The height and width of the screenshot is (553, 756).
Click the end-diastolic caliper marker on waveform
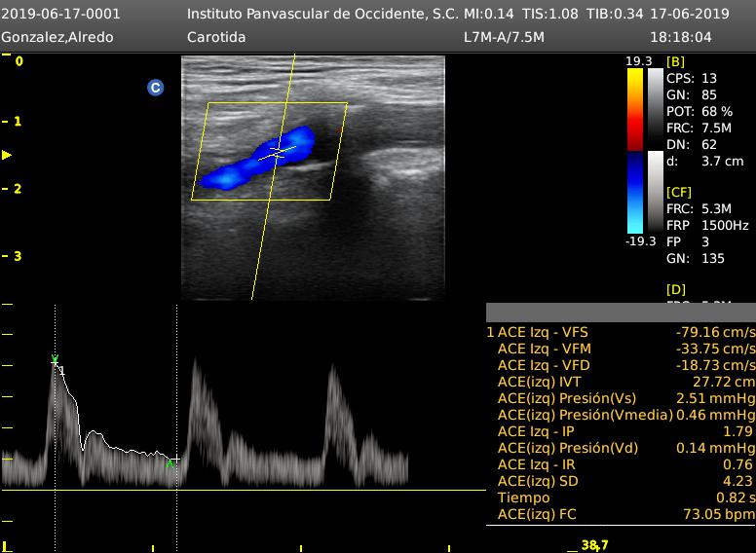(171, 462)
